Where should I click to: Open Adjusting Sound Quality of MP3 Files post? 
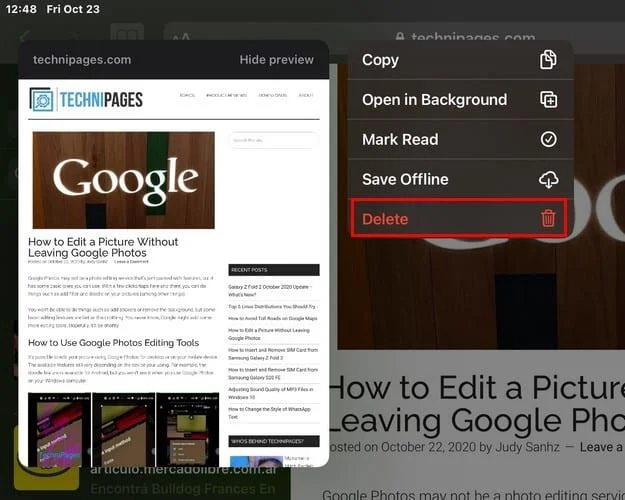[x=271, y=393]
